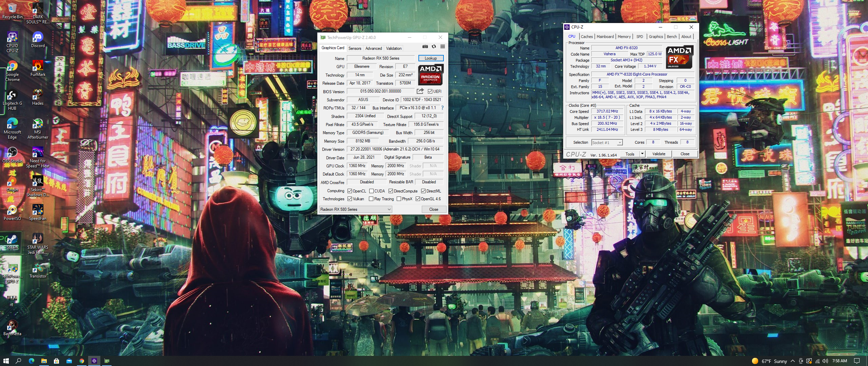Select the Need for Speed Heat icon
The width and height of the screenshot is (868, 366).
[x=38, y=158]
